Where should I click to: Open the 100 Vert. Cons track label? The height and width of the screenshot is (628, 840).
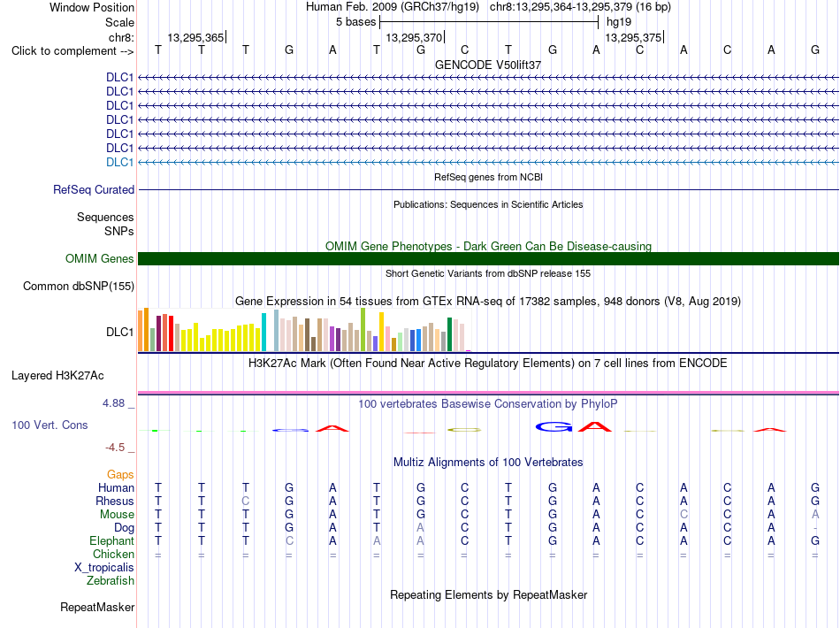pyautogui.click(x=50, y=425)
